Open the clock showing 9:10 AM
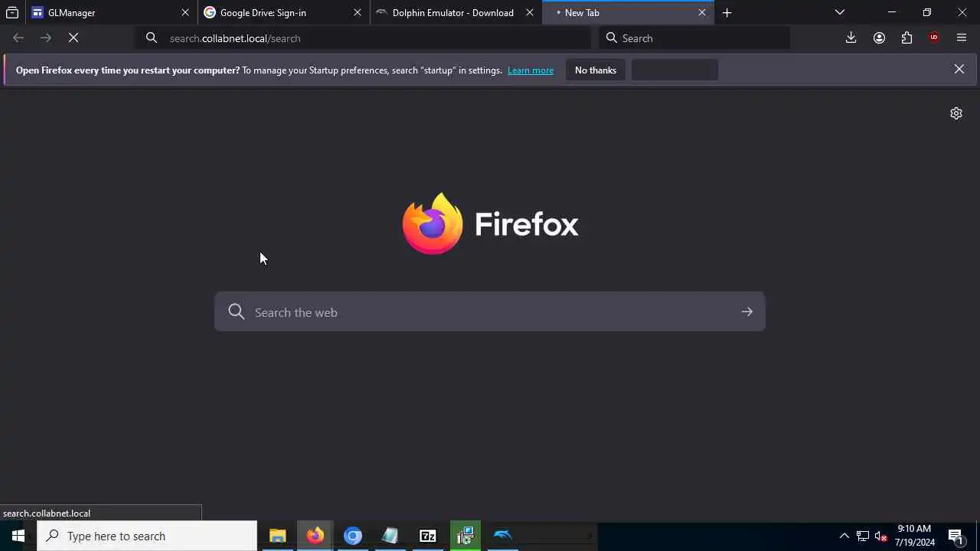 [914, 536]
